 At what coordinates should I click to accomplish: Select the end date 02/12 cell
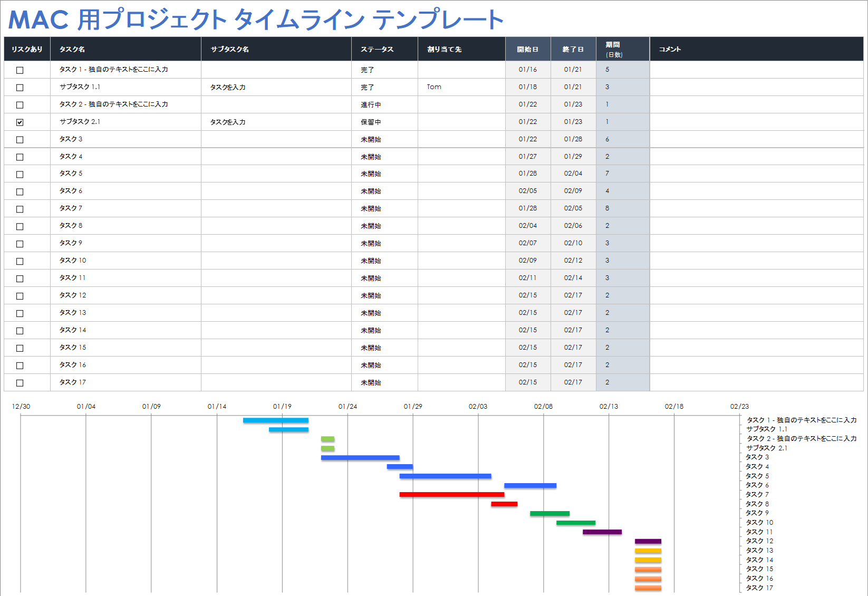click(573, 261)
